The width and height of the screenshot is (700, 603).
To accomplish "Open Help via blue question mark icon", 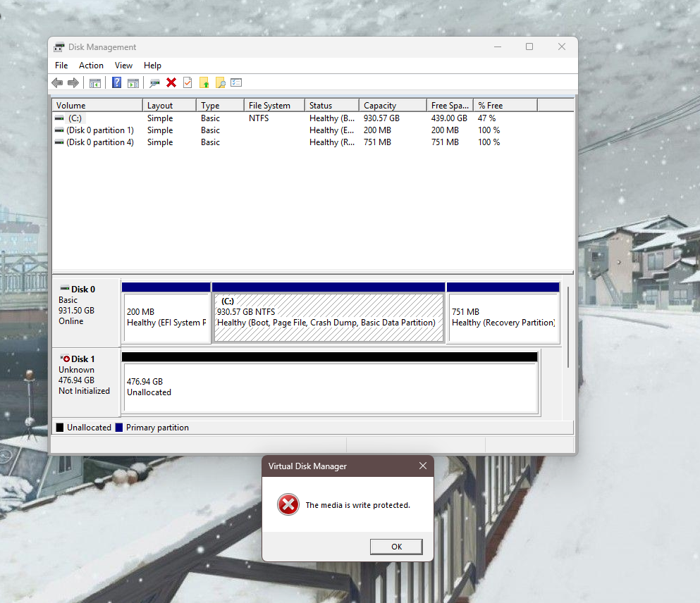I will tap(117, 83).
